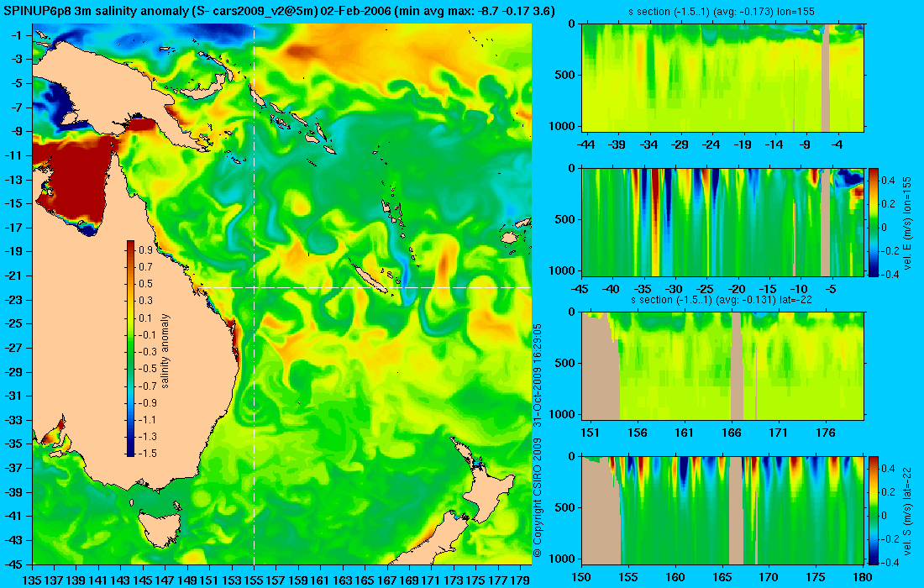
Task: Click the vertical 'salinity anomaly' colorbar caption
Action: pos(165,350)
